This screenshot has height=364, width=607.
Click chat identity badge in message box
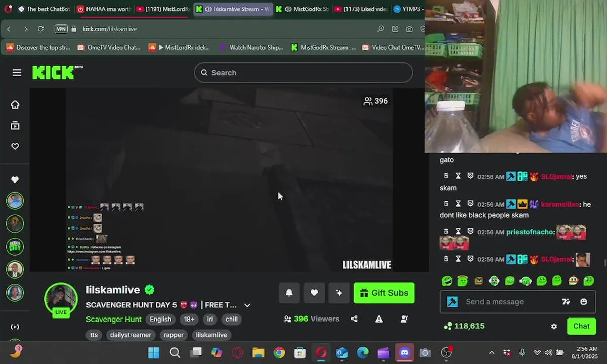pos(452,302)
